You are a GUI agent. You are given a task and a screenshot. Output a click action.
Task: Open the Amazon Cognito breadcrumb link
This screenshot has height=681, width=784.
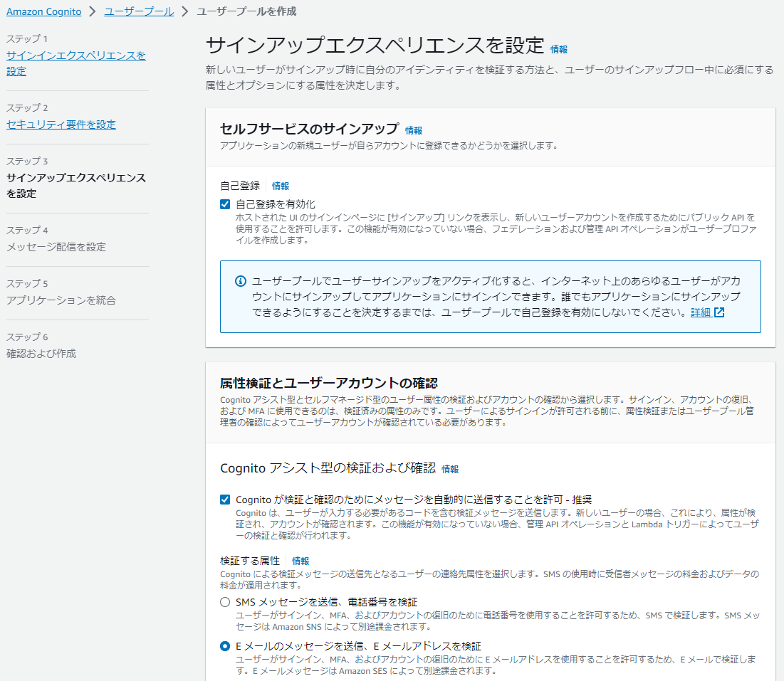(x=43, y=11)
